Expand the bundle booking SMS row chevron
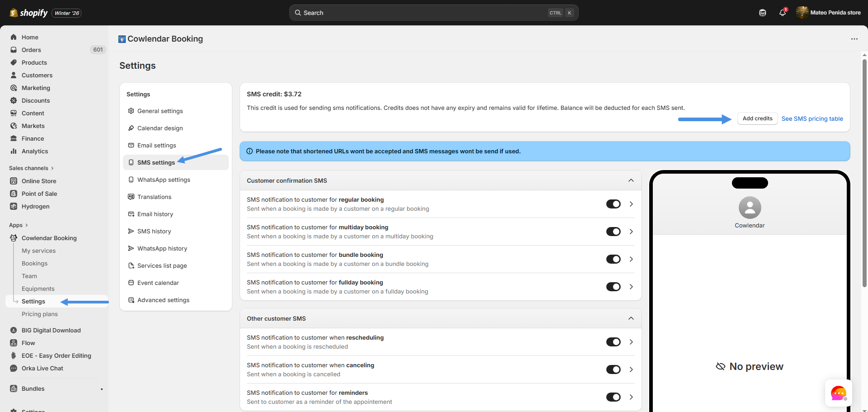 (631, 259)
